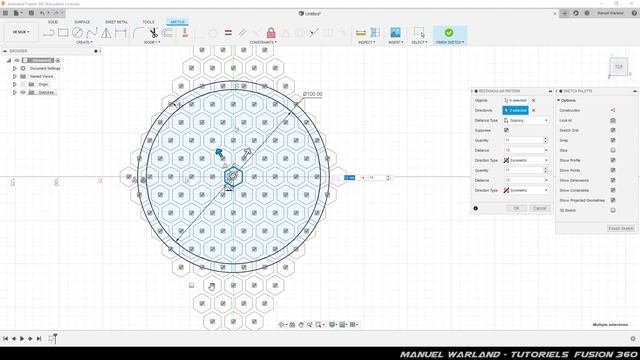Switch to the Tools tab
Viewport: 640px width, 360px height.
pos(148,22)
